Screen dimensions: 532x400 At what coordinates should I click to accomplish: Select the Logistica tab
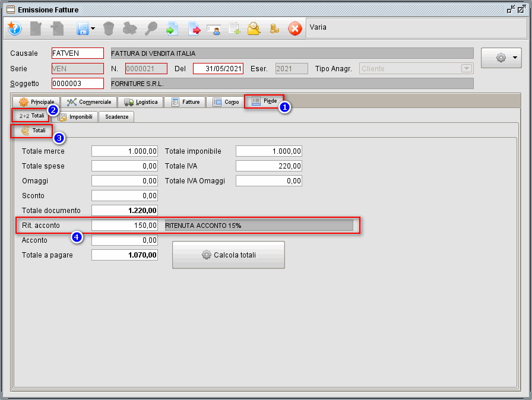(141, 102)
